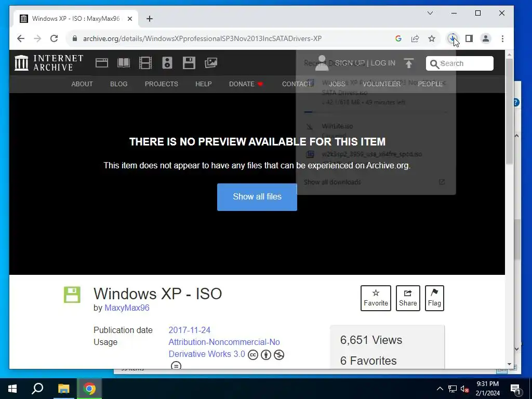The width and height of the screenshot is (532, 399).
Task: Click the Chrome address bar URL
Action: [x=202, y=38]
